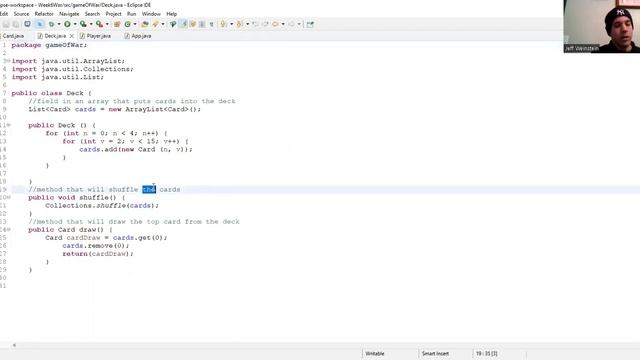Open the Back history dropdown arrow
The width and height of the screenshot is (640, 360).
click(283, 24)
